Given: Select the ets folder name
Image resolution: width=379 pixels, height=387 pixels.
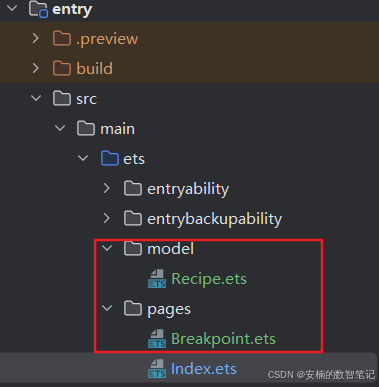Looking at the screenshot, I should (x=134, y=159).
